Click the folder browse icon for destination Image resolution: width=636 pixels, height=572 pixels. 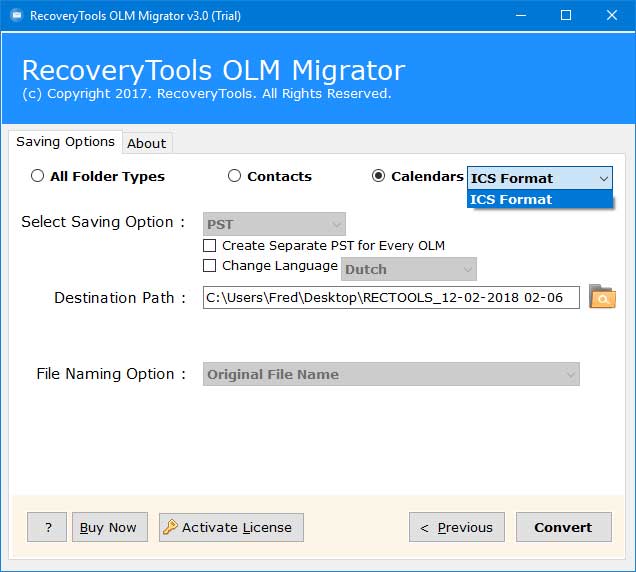click(602, 297)
